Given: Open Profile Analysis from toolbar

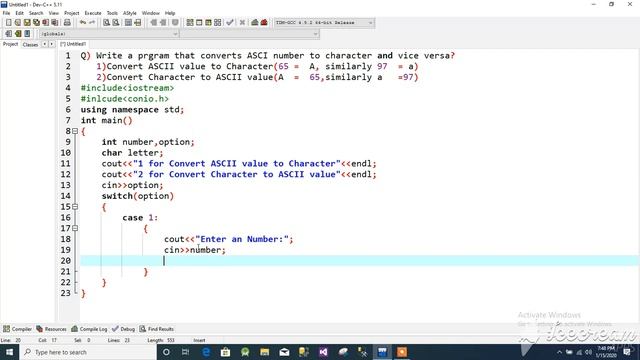Looking at the screenshot, I should (x=255, y=23).
